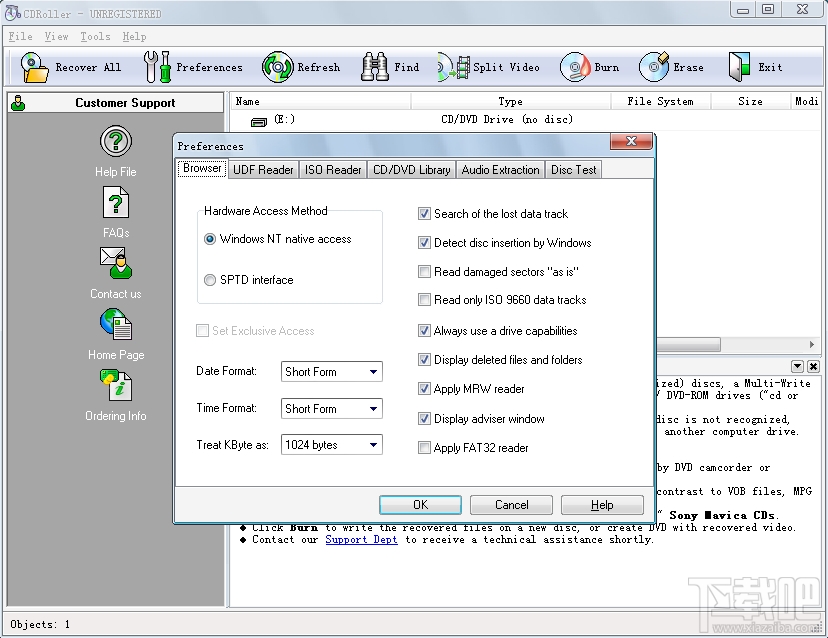
Task: Open the Date Format dropdown
Action: (332, 372)
